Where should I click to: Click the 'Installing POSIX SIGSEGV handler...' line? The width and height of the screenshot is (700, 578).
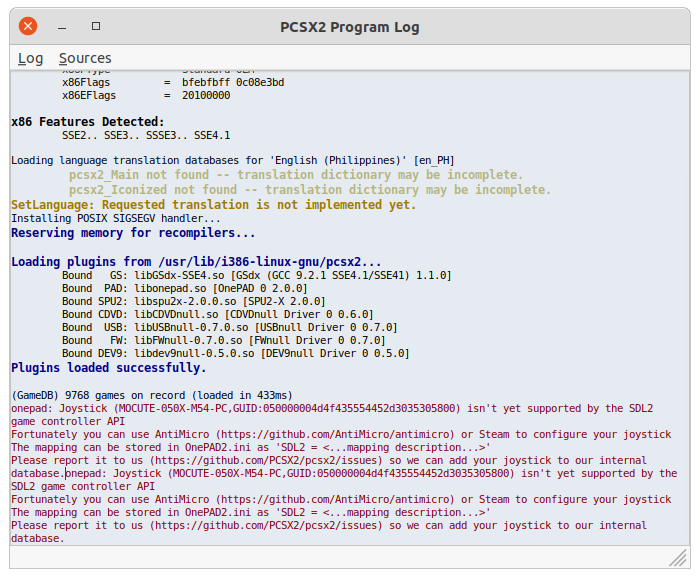coord(116,218)
